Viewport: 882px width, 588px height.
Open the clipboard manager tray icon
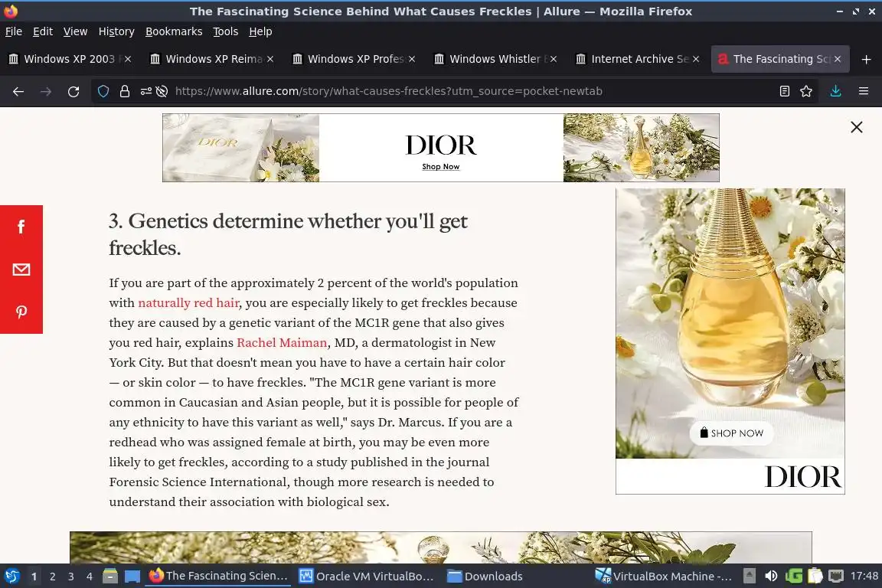815,577
